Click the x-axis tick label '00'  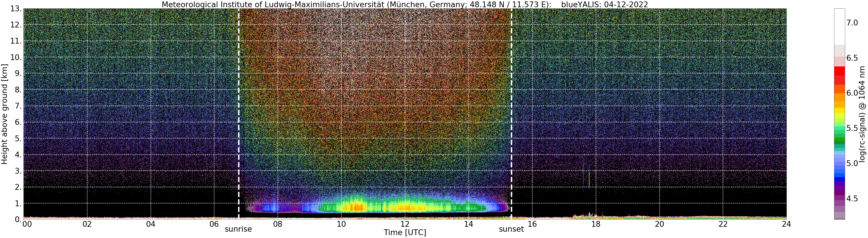[x=27, y=224]
